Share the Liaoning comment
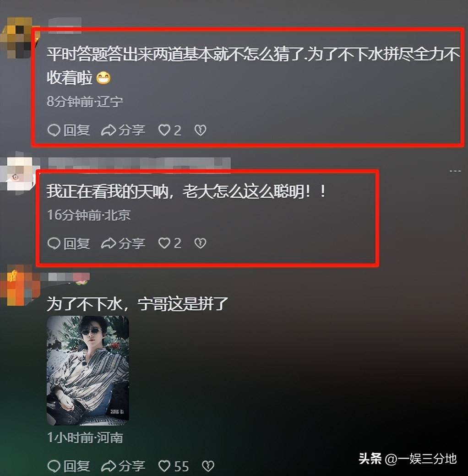This screenshot has width=468, height=476. [123, 130]
